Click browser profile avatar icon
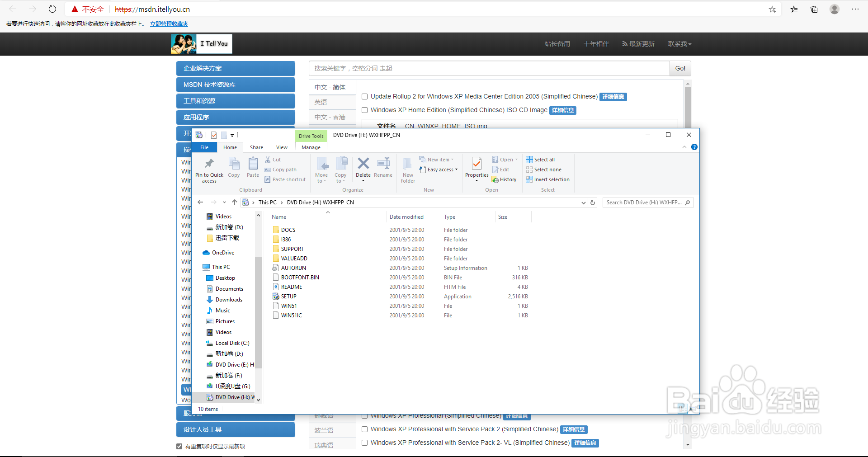This screenshot has width=868, height=457. tap(835, 9)
